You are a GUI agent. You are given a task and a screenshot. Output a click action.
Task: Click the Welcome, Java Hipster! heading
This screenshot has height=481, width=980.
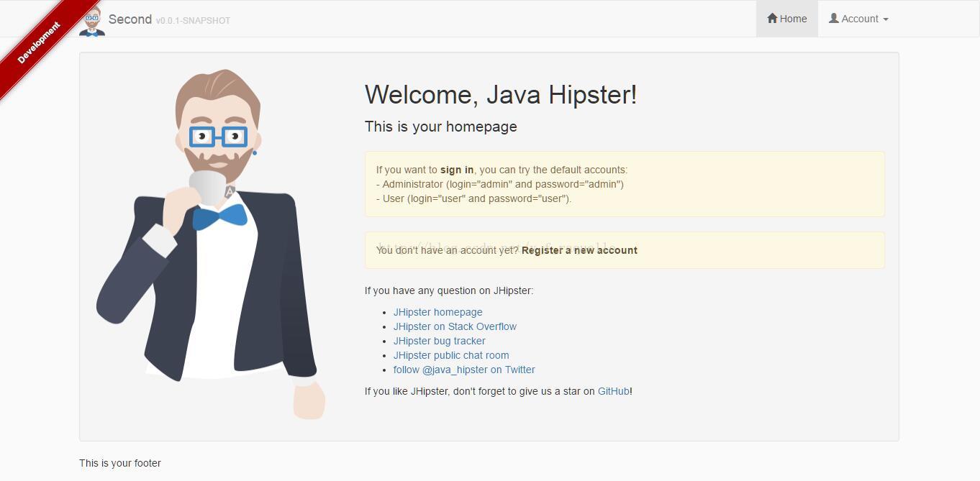coord(501,94)
